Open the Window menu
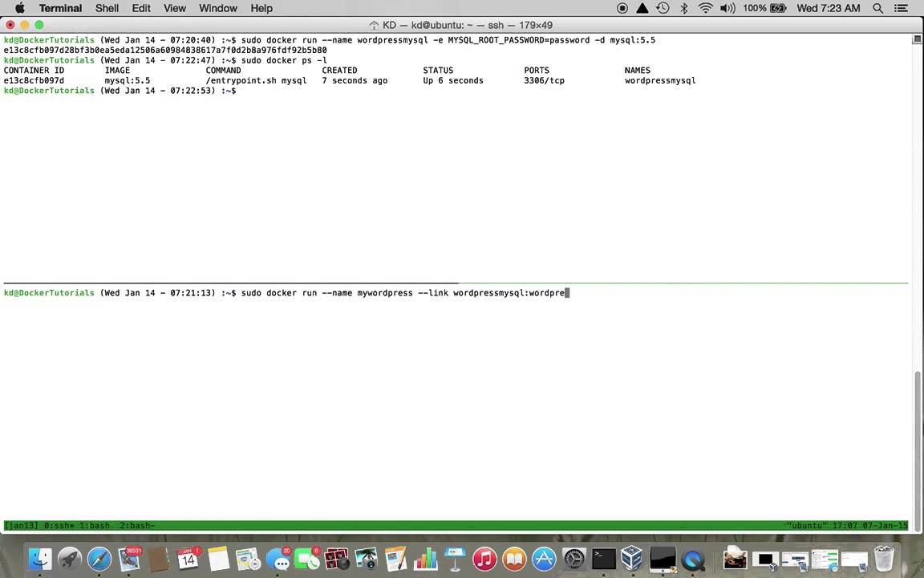Viewport: 924px width, 578px height. 218,8
